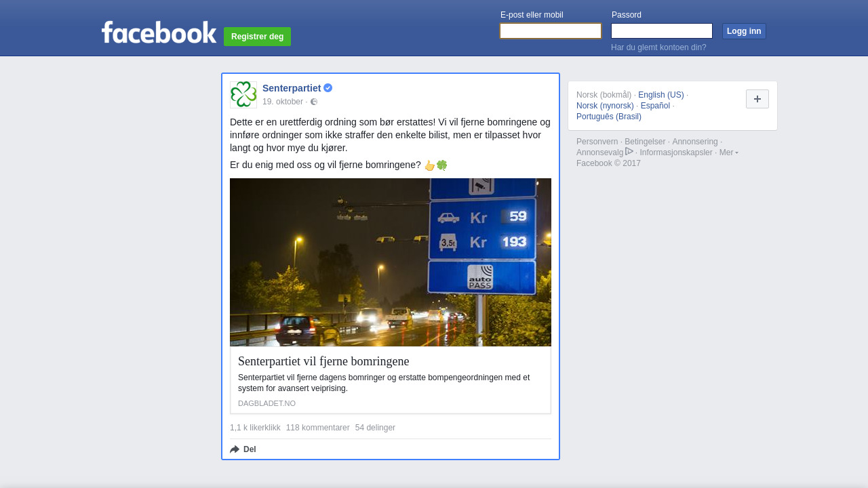The width and height of the screenshot is (868, 488).
Task: Switch language to English (US)
Action: tap(661, 95)
